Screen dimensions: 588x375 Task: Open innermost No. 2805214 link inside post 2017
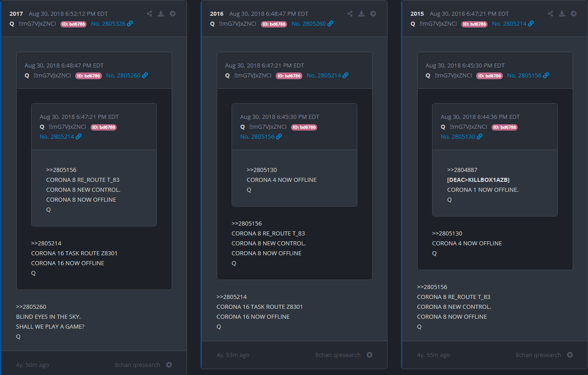[61, 136]
